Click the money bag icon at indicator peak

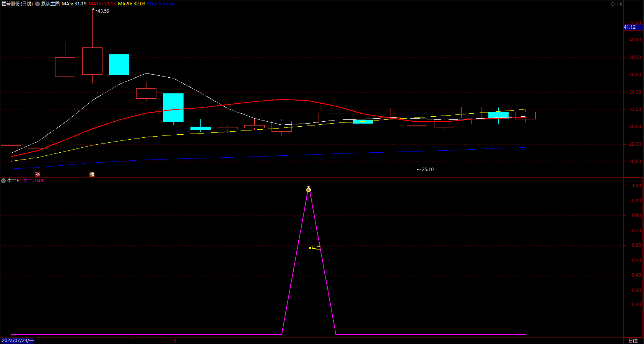coord(309,189)
